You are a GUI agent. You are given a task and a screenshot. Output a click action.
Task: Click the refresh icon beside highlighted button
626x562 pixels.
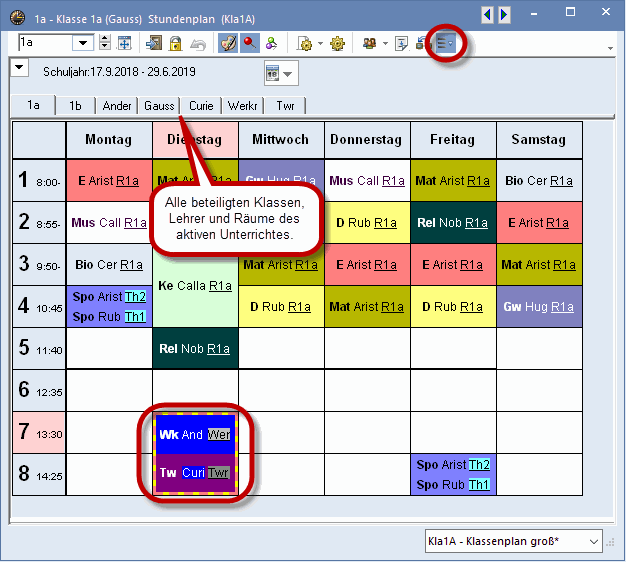(x=420, y=43)
